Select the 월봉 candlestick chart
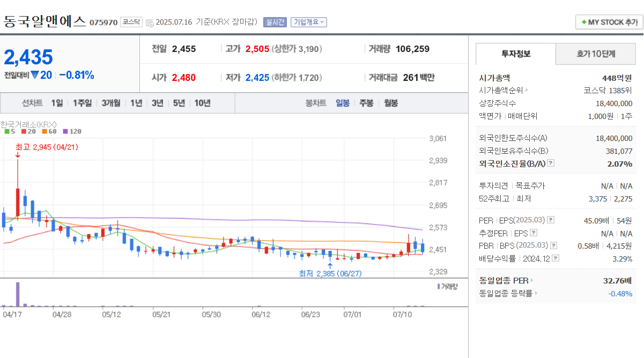 point(391,103)
